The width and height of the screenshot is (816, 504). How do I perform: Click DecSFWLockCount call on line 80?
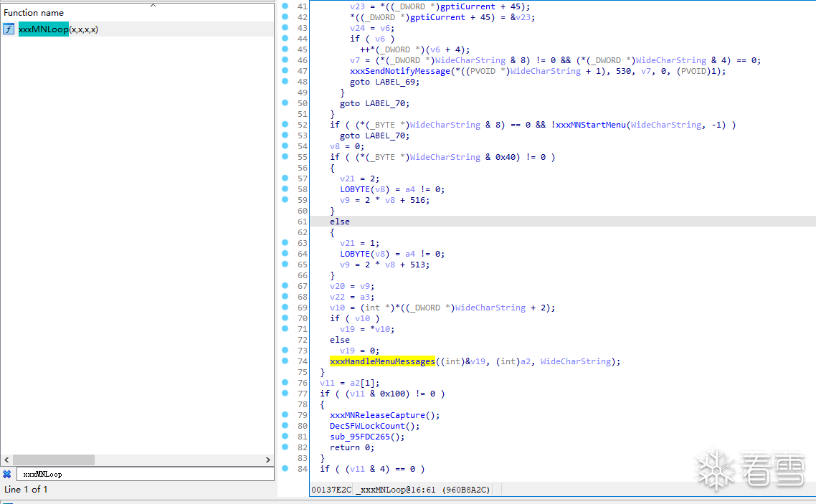(x=367, y=426)
